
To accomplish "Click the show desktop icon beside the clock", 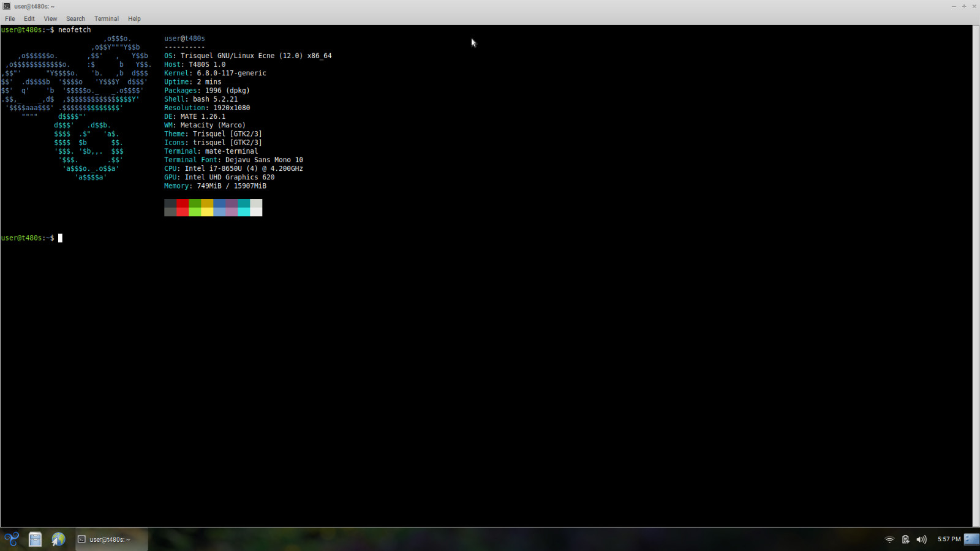I will (x=971, y=539).
